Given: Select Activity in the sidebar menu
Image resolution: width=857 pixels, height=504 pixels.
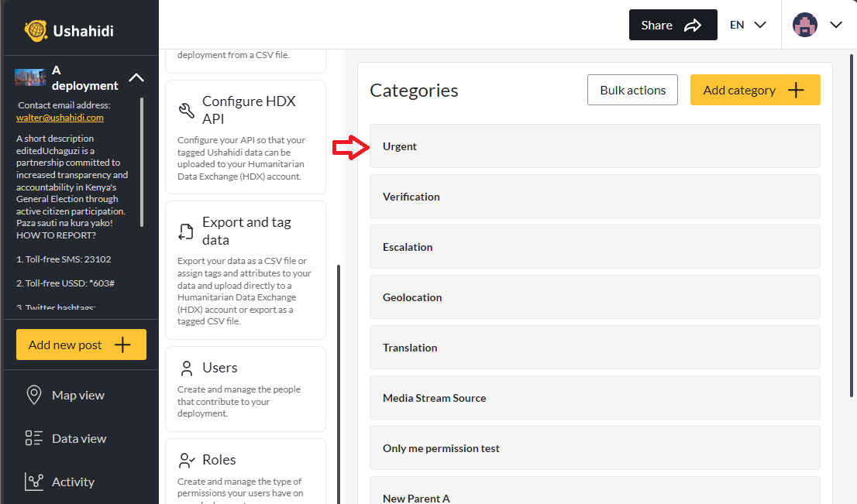Looking at the screenshot, I should [x=72, y=482].
